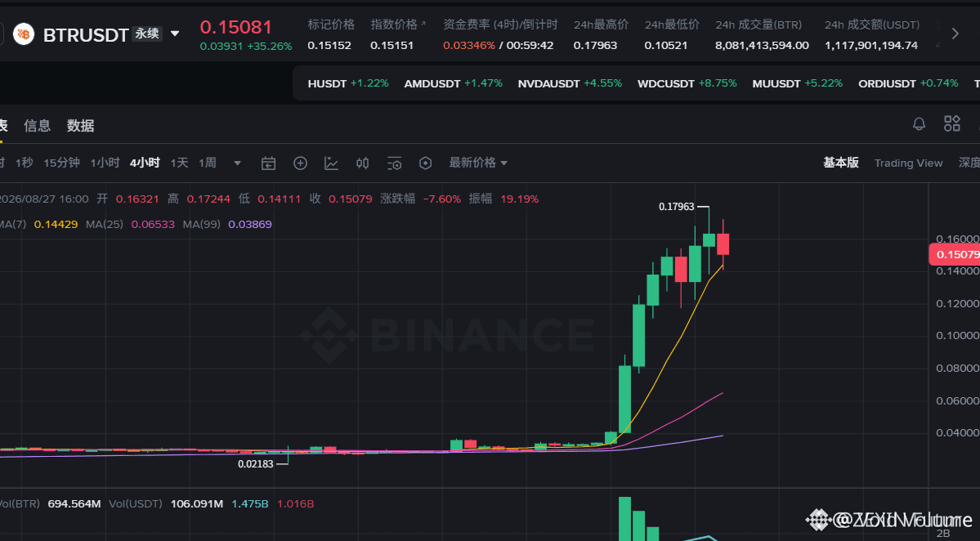Click the 涨跌幅 value -7.60%
Screen dimensions: 980x541
(x=442, y=199)
